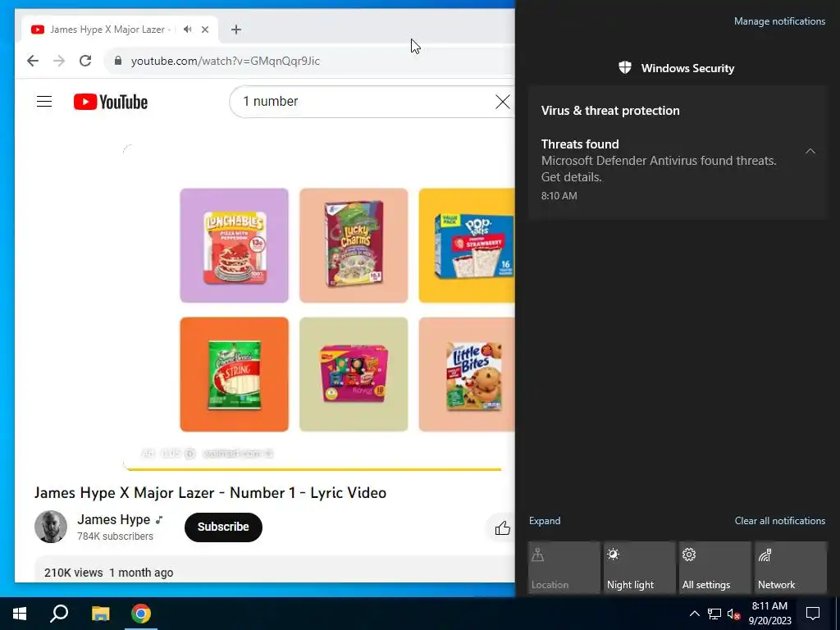
Task: Select the Chrome taskbar icon
Action: [x=141, y=614]
